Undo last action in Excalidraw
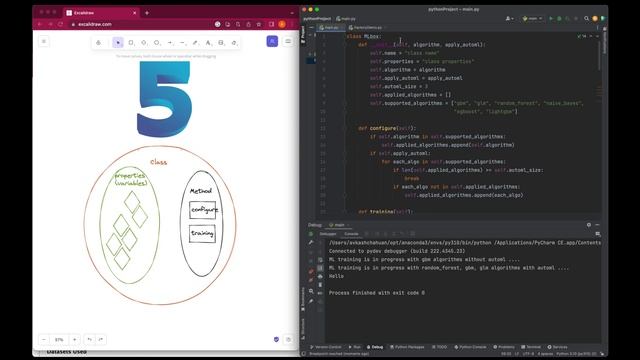The width and height of the screenshot is (640, 360). [90, 339]
